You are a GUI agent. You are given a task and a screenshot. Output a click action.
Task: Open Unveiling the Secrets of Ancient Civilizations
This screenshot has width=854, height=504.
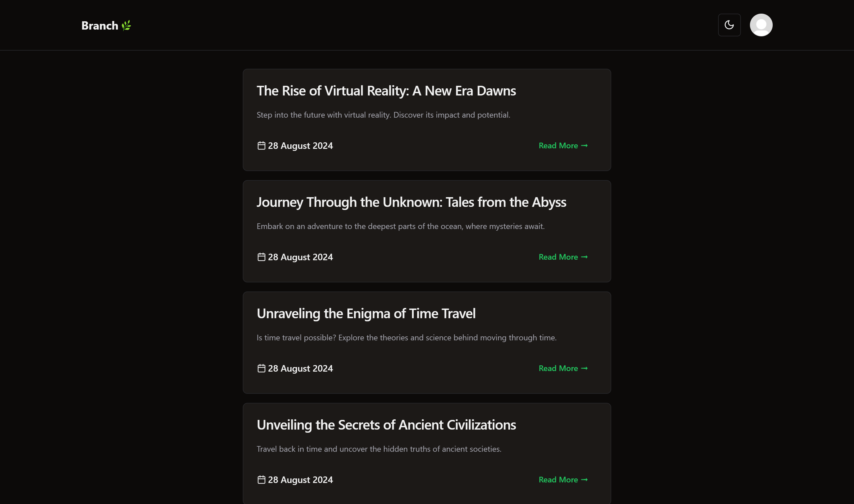[x=386, y=425]
